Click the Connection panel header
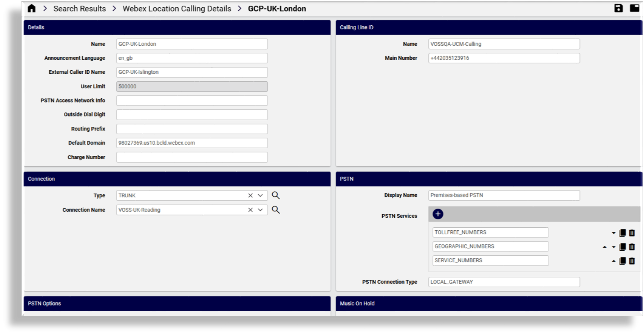This screenshot has width=644, height=335. 177,179
